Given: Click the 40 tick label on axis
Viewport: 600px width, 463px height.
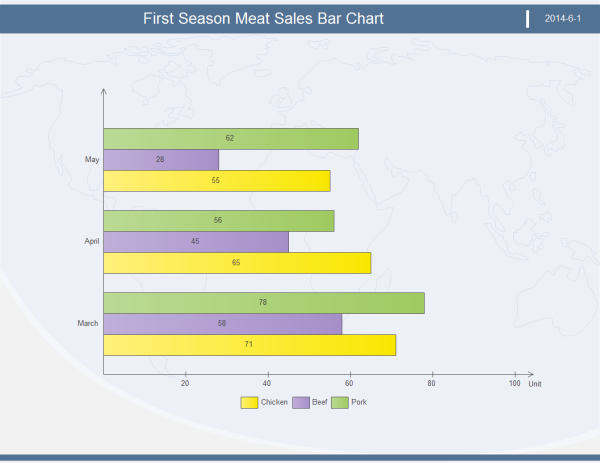Looking at the screenshot, I should tap(267, 384).
